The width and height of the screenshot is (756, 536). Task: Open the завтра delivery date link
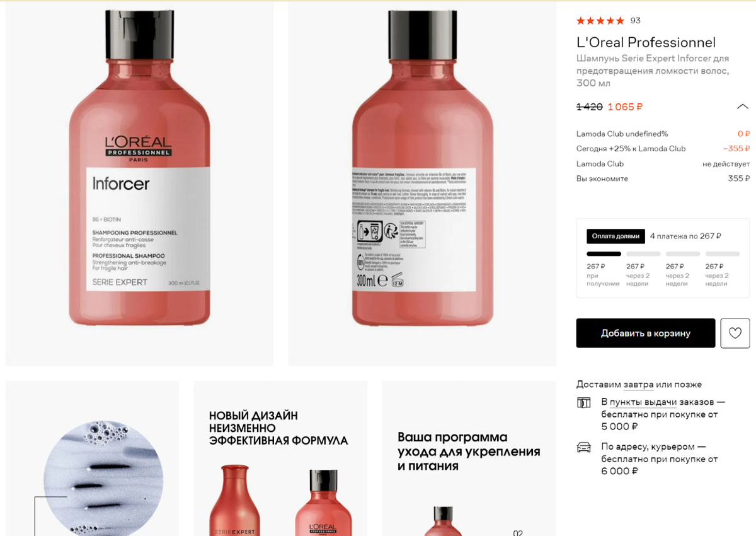coord(638,385)
